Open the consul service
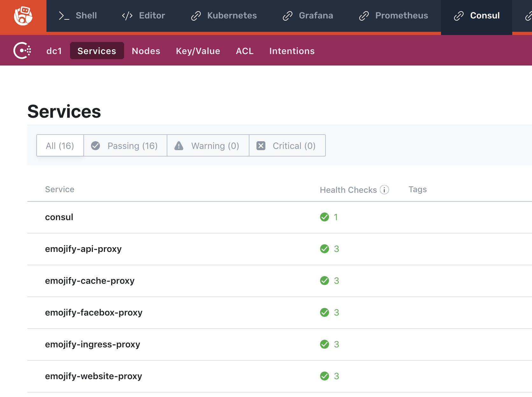 tap(59, 217)
